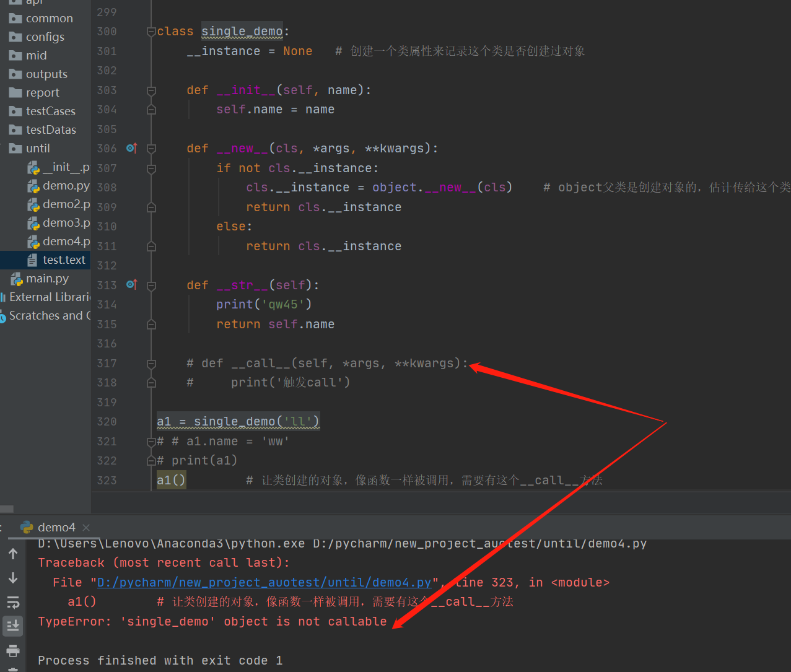Screen dimensions: 791x672
Task: Select the outputs folder
Action: coord(46,74)
